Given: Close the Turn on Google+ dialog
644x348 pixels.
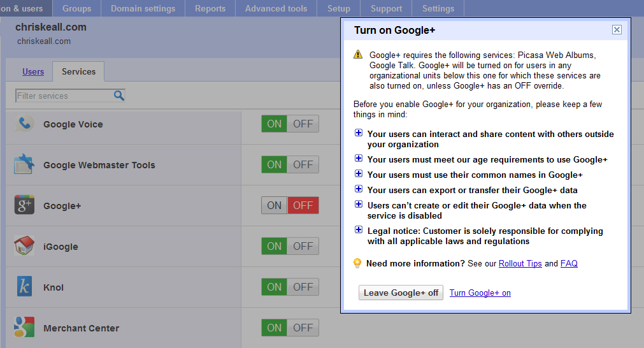Looking at the screenshot, I should (x=616, y=30).
